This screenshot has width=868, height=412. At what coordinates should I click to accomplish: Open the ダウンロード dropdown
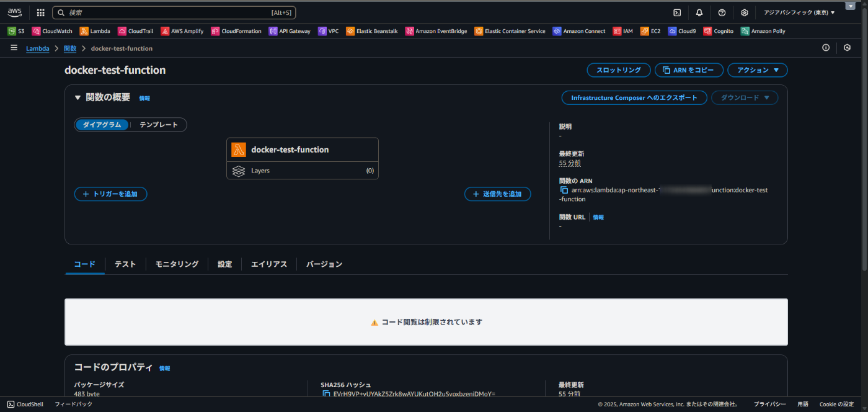[745, 97]
